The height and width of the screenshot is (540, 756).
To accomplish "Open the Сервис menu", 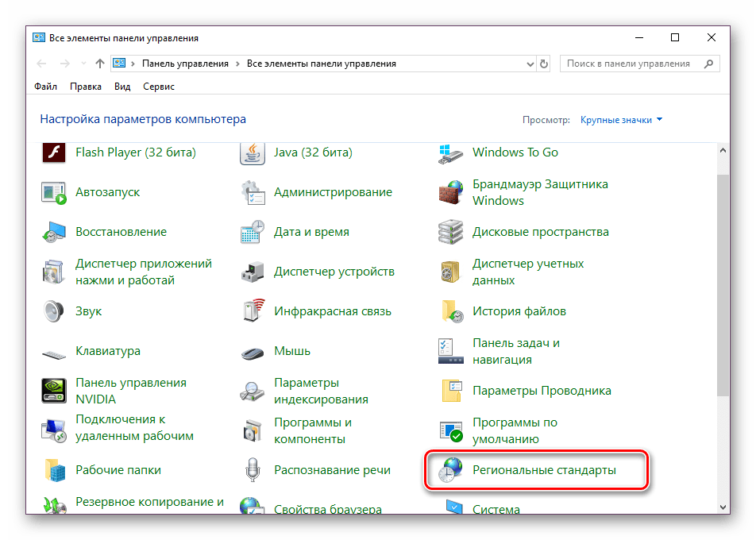I will point(159,87).
